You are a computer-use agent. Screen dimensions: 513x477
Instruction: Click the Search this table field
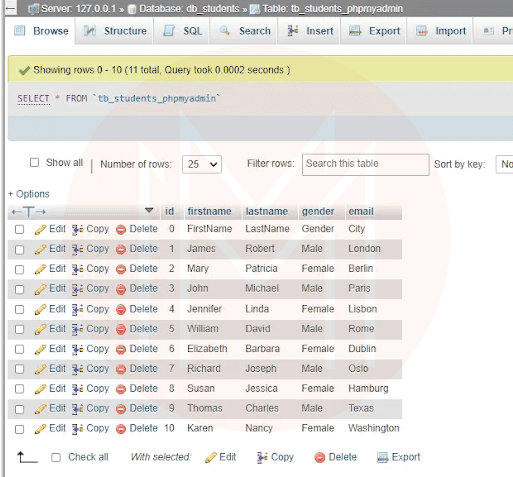pyautogui.click(x=365, y=164)
